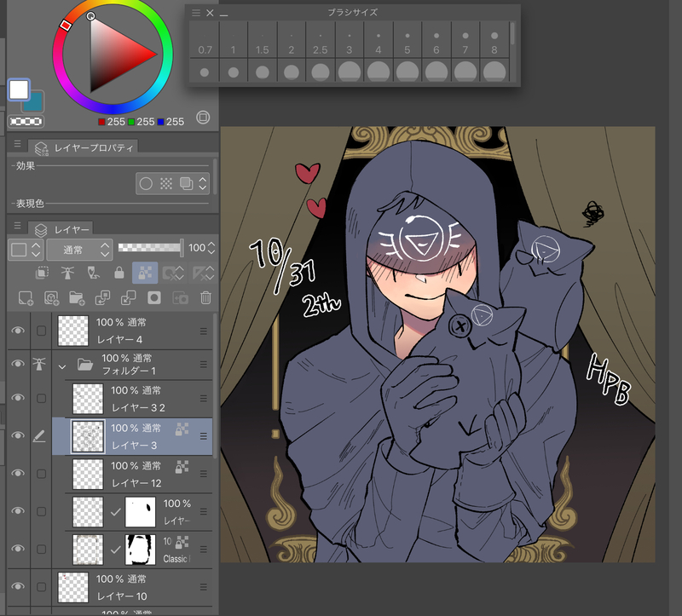Screen dimensions: 682x616
Task: Tick the checkbox beside レイヤー 12
Action: tap(41, 474)
